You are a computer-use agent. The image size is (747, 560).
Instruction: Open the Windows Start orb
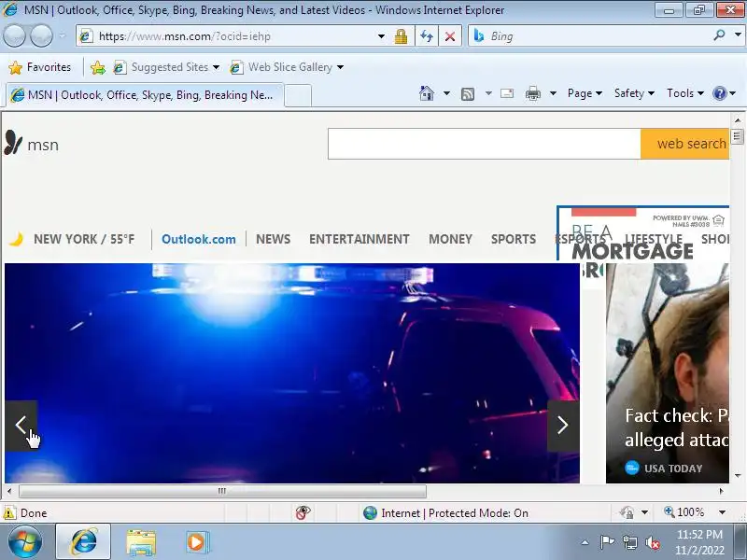(x=25, y=541)
